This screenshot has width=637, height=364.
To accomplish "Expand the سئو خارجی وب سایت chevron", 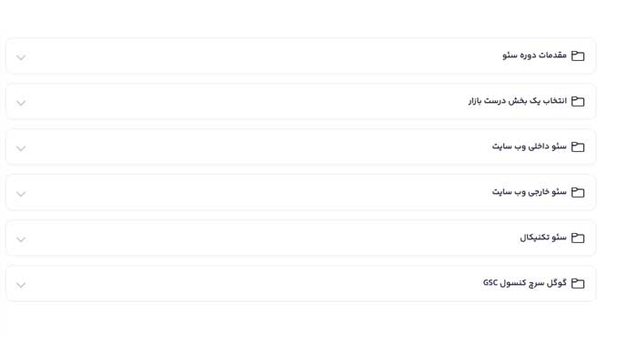I will (x=21, y=194).
